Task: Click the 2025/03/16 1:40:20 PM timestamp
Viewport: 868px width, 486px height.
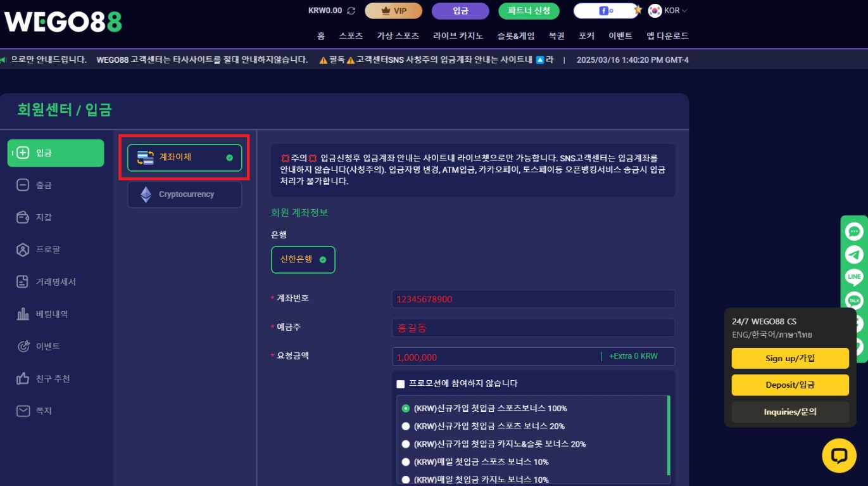Action: tap(632, 60)
